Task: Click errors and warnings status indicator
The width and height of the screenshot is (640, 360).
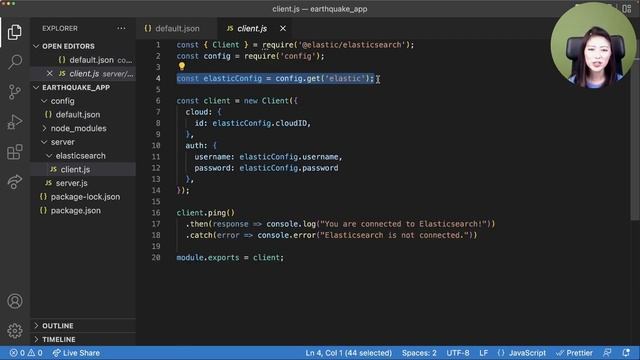Action: (x=26, y=353)
